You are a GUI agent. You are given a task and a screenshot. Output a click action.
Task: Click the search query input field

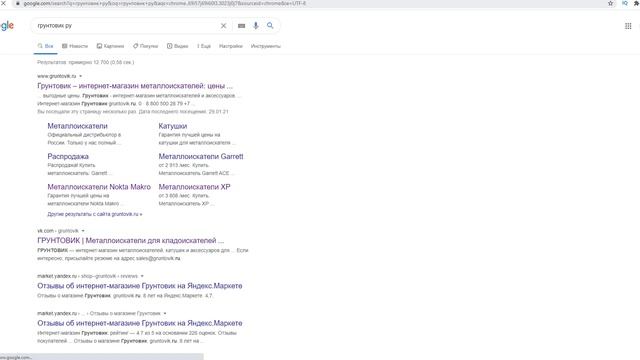pyautogui.click(x=127, y=25)
